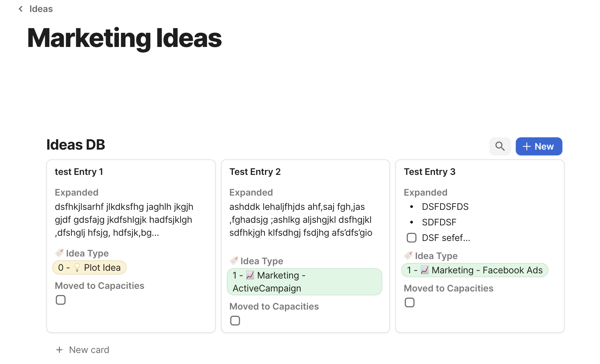Image resolution: width=600 pixels, height=364 pixels.
Task: Add a New card below the board
Action: click(83, 350)
